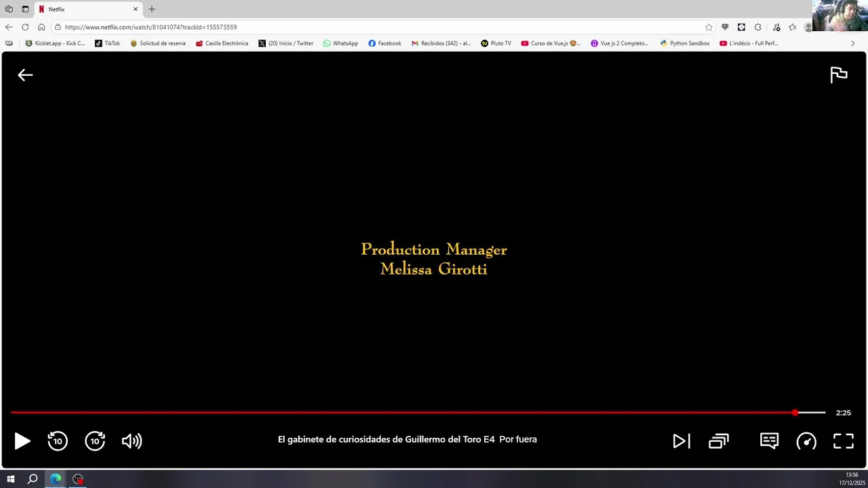Close the Netflix tab
The width and height of the screenshot is (868, 488).
[135, 9]
